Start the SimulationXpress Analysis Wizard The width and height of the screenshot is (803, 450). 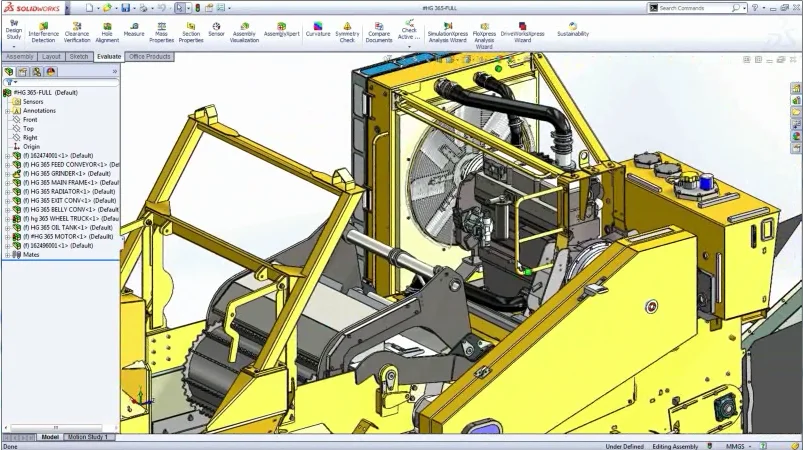(447, 30)
